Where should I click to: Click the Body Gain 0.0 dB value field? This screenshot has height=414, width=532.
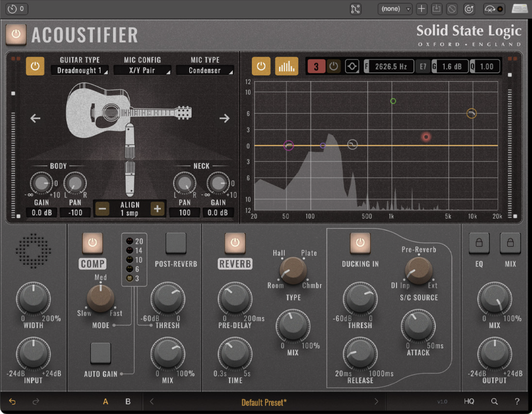coord(42,212)
